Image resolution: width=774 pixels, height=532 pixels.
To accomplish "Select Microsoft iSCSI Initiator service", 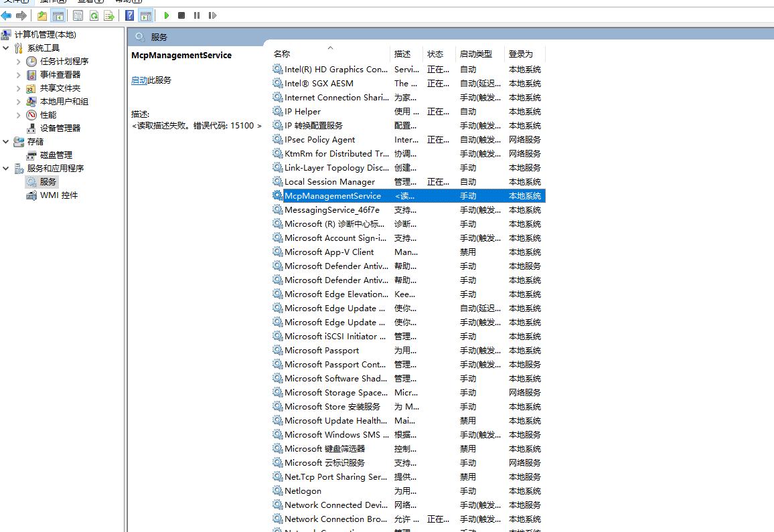I will coord(408,337).
